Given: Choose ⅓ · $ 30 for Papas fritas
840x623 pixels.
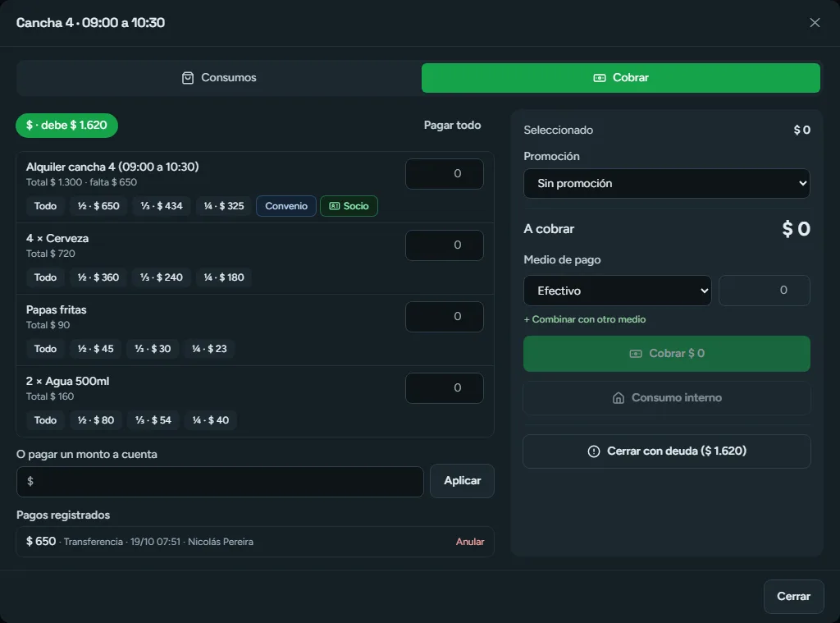Looking at the screenshot, I should pos(153,349).
